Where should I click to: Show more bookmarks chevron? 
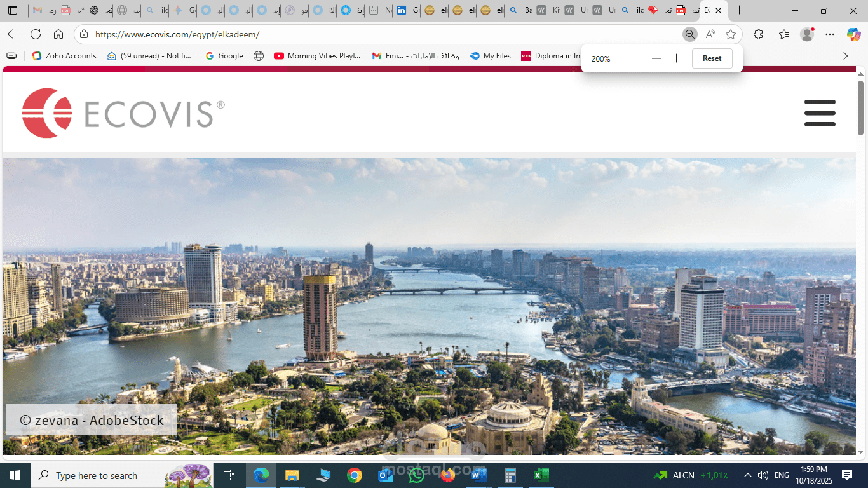[845, 56]
